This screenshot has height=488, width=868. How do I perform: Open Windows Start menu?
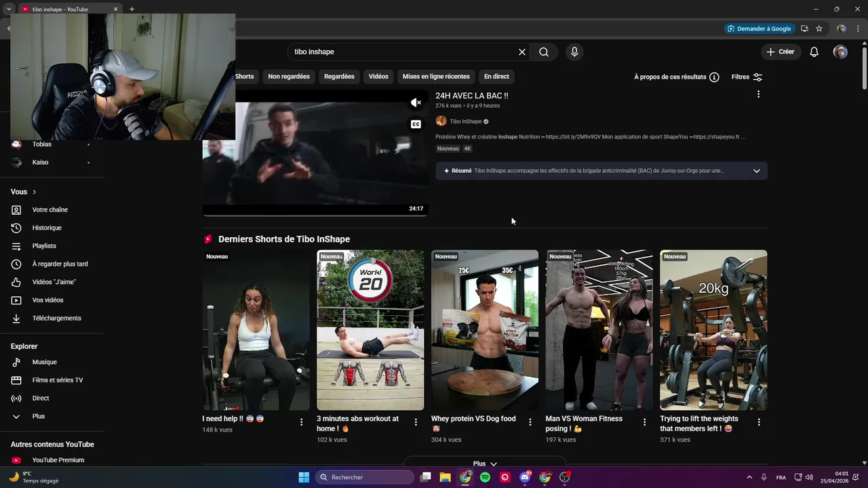click(x=304, y=477)
